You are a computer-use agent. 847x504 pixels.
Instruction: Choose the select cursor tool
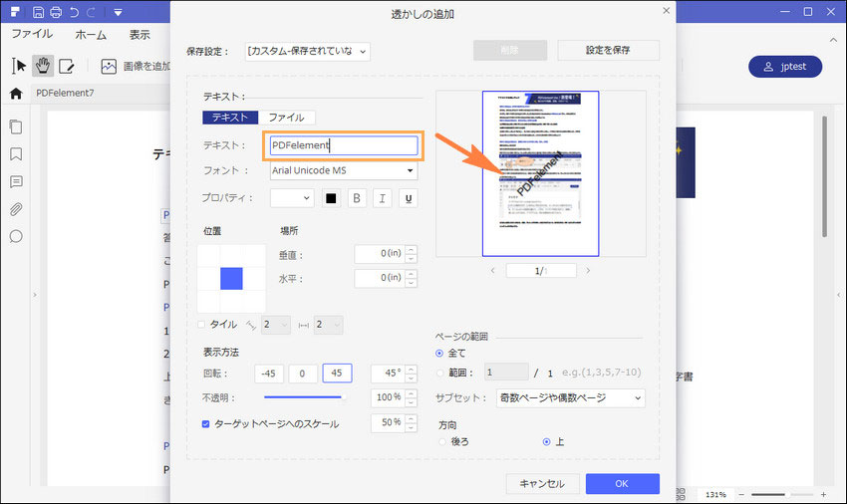(x=19, y=66)
